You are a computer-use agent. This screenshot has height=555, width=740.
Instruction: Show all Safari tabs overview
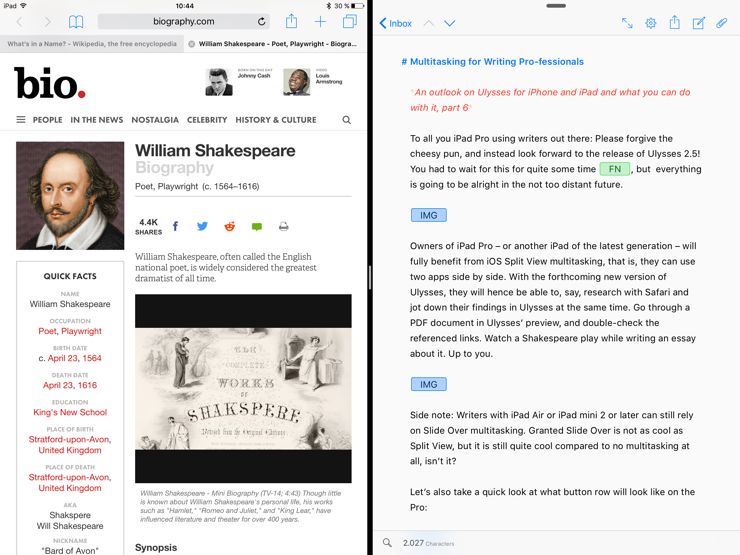click(x=350, y=22)
